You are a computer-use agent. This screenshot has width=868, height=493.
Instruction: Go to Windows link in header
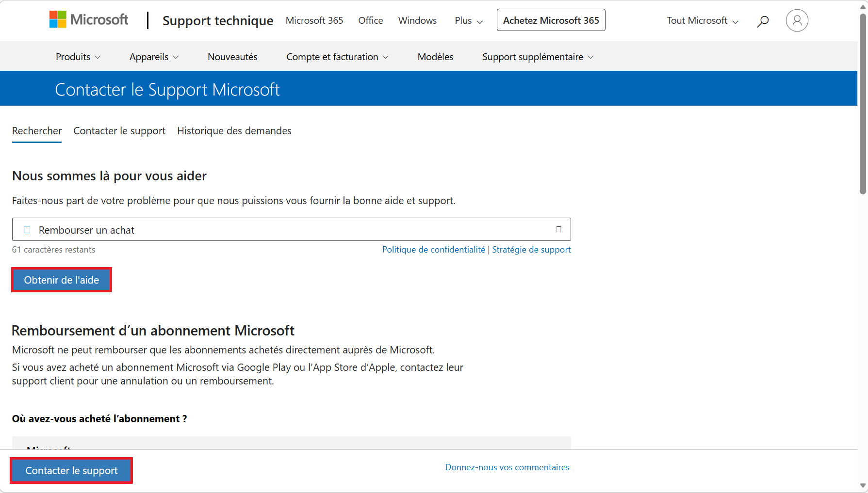pos(417,20)
